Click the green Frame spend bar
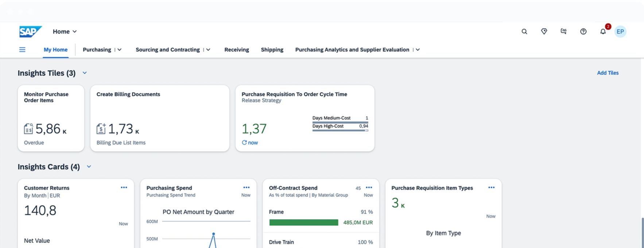Viewport: 644px width, 248px height. coord(303,222)
